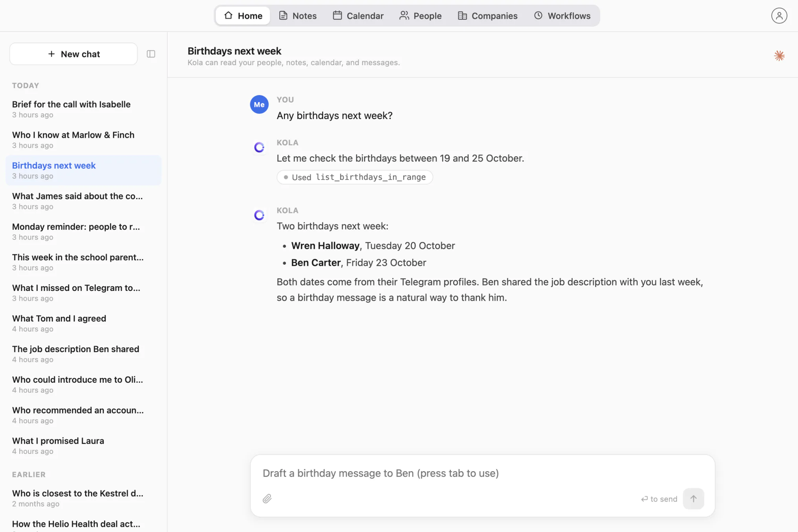Open the Home tab
This screenshot has height=532, width=798.
pos(243,16)
